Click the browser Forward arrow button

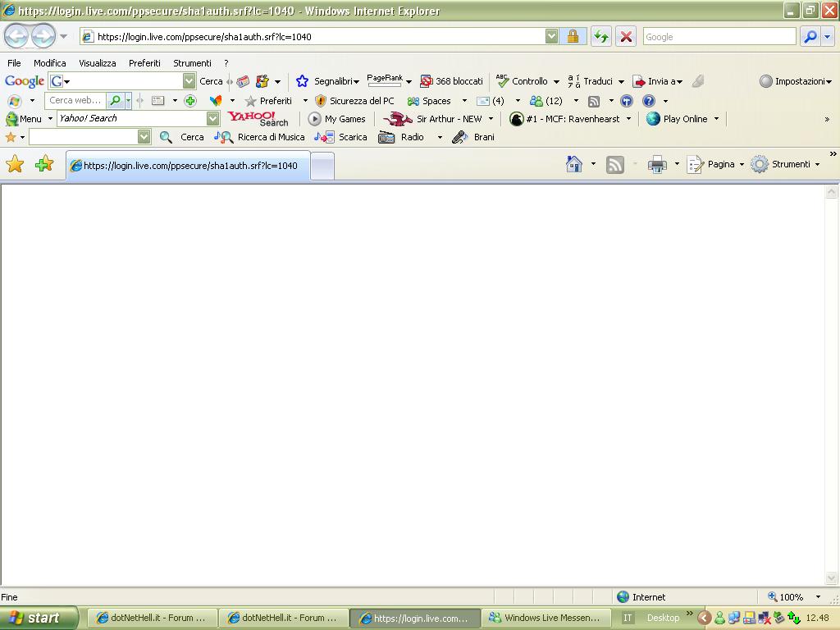pyautogui.click(x=43, y=36)
